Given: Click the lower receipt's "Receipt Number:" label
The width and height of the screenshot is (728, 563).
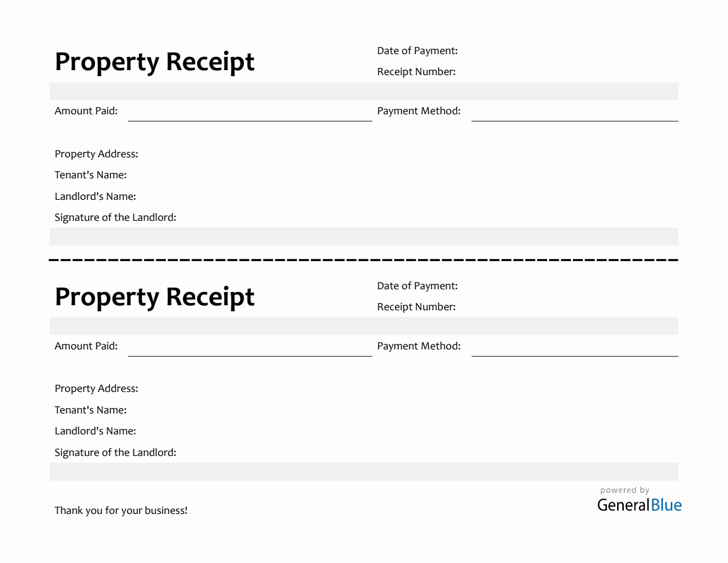Looking at the screenshot, I should (416, 307).
